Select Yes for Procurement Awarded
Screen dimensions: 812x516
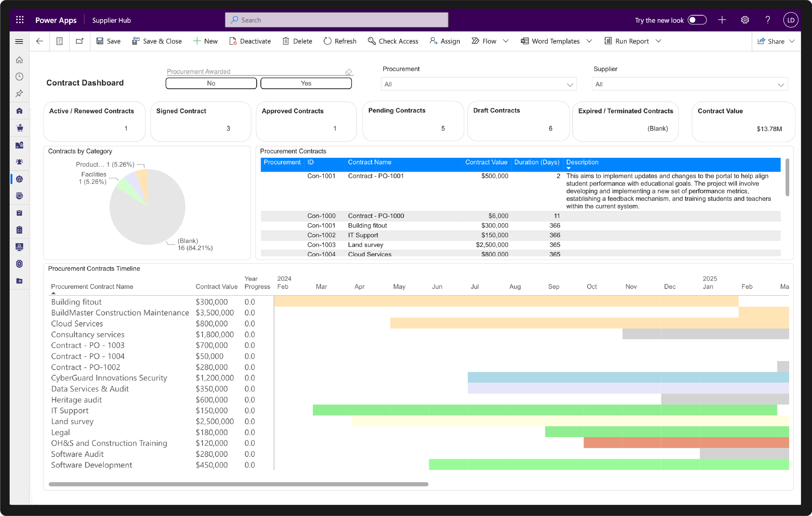(306, 83)
